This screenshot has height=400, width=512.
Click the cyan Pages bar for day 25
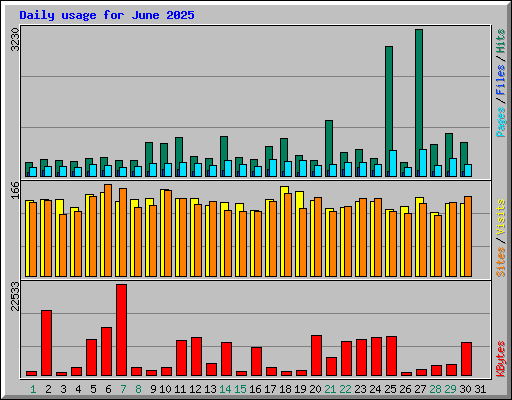[x=393, y=163]
